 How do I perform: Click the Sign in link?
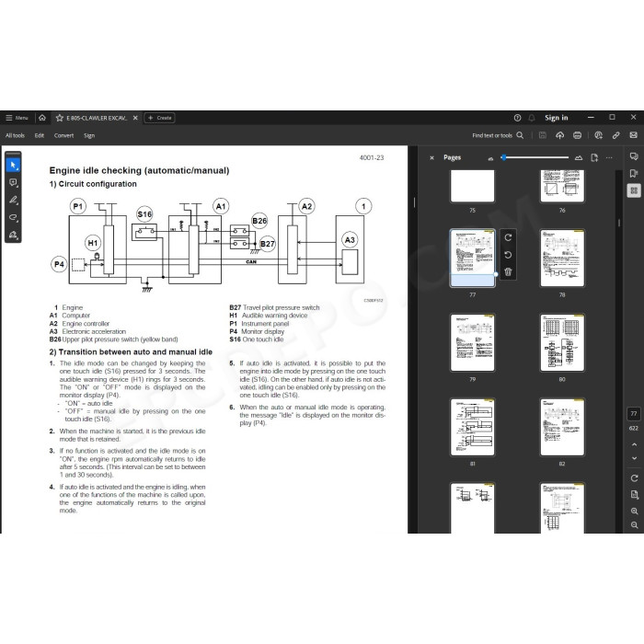(x=556, y=118)
